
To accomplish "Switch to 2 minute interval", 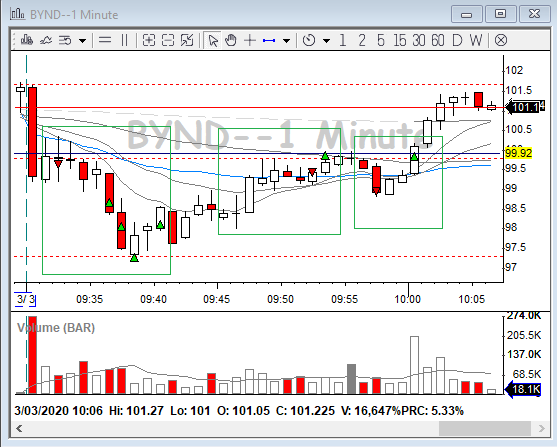I will click(362, 40).
